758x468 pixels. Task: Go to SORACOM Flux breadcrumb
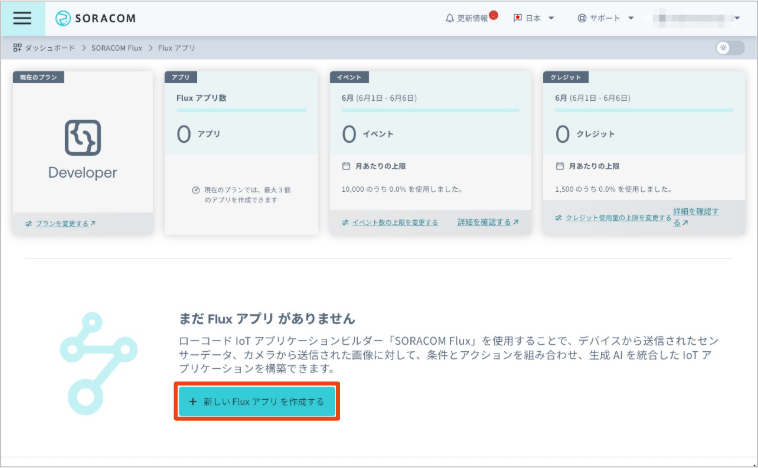pos(117,48)
